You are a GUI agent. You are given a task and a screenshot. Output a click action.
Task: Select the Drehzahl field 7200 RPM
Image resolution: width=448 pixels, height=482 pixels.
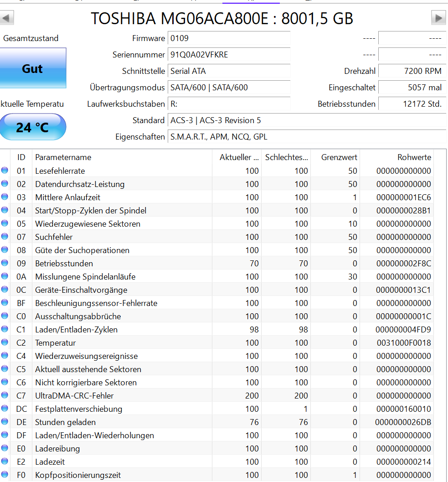(412, 71)
